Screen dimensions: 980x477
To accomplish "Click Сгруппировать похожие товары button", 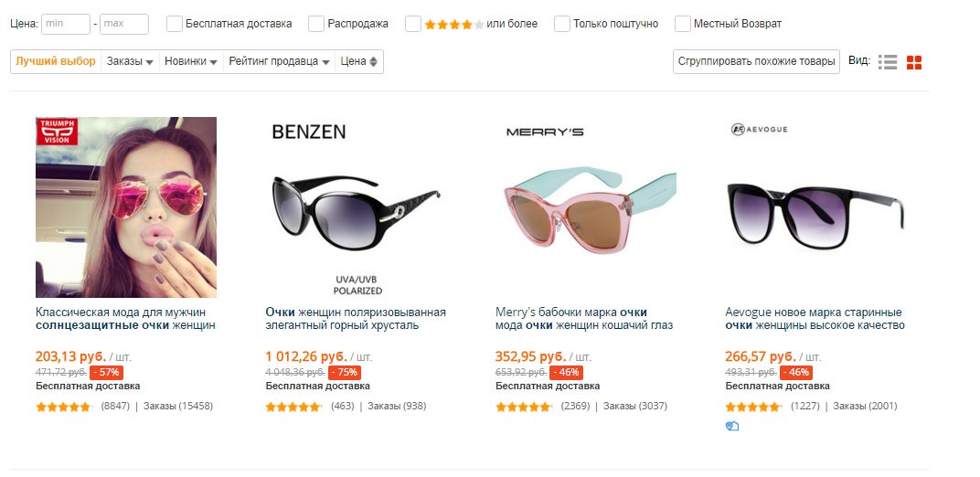I will (x=756, y=62).
